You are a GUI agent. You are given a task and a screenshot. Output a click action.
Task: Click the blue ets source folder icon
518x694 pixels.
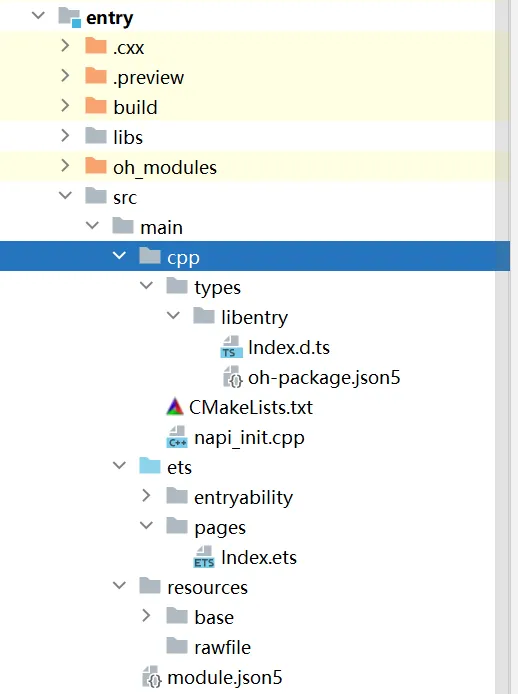(x=150, y=466)
